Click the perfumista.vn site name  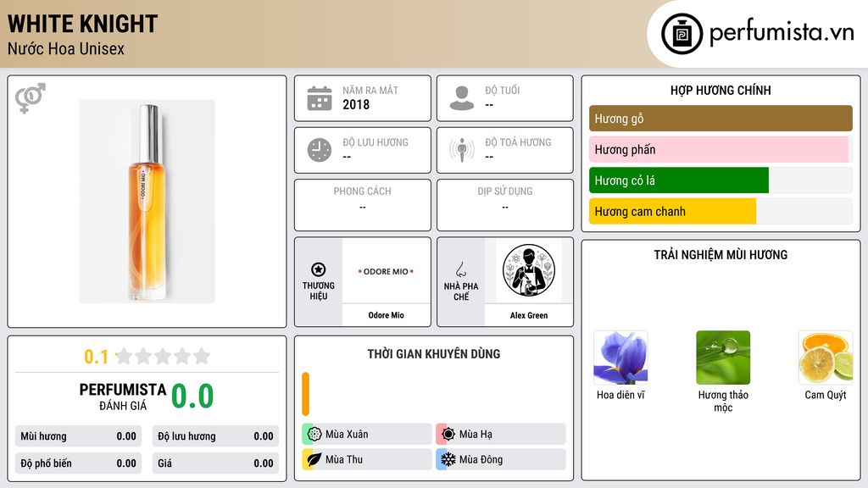[x=782, y=33]
